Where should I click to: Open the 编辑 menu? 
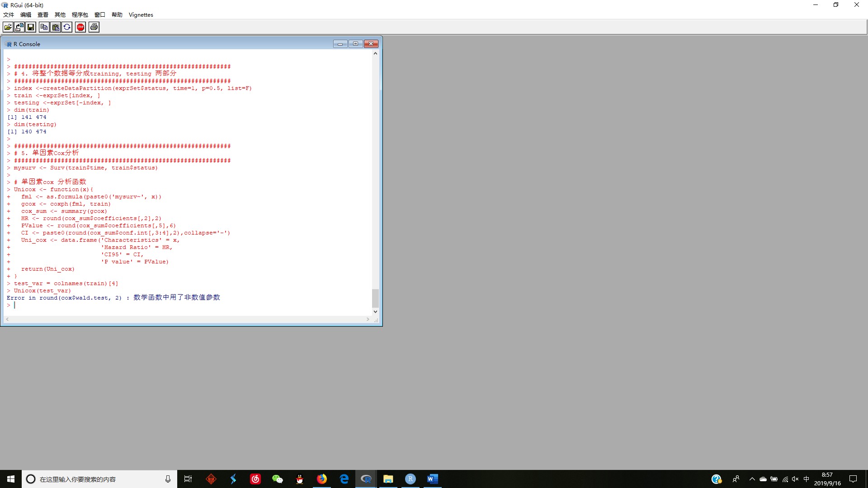coord(26,14)
